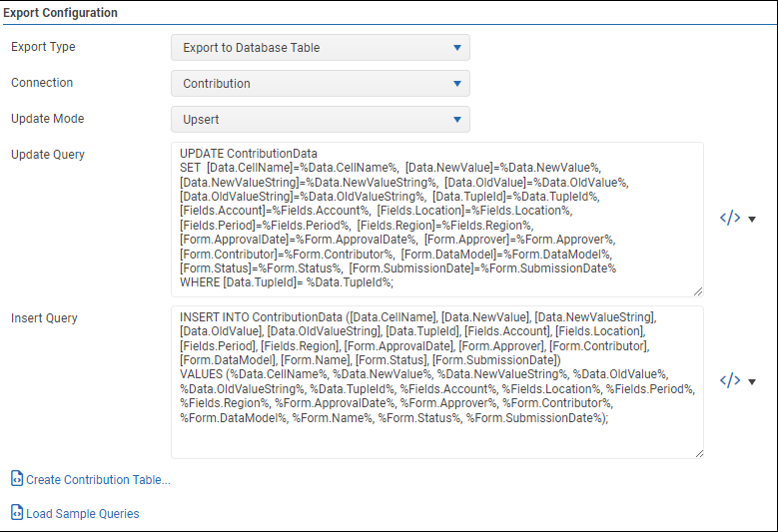Click the file icon before Load Sample Queries

point(17,513)
